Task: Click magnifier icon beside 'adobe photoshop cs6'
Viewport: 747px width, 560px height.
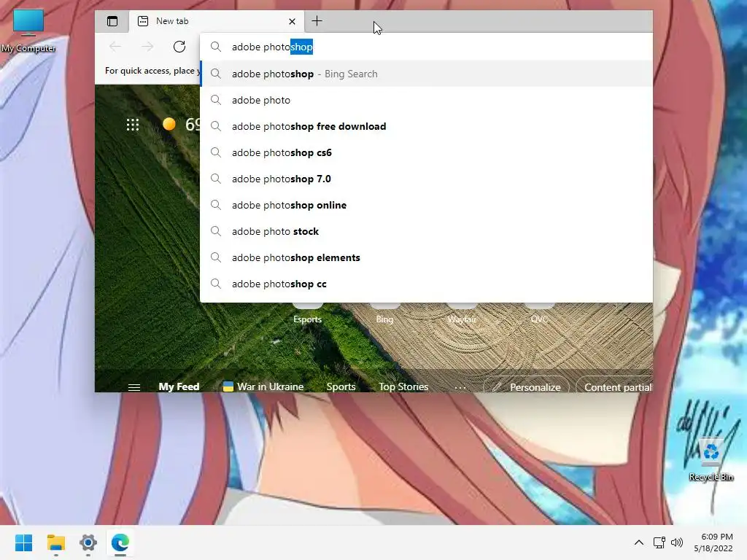Action: [x=216, y=152]
